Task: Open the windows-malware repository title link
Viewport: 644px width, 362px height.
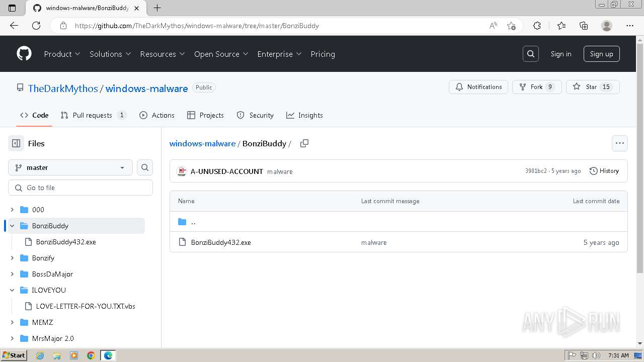Action: coord(146,88)
